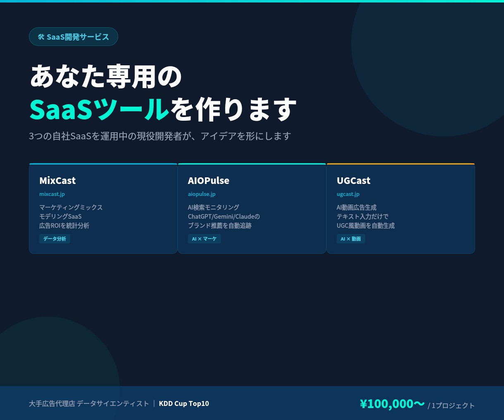Open the ugcast.jp link
The height and width of the screenshot is (420, 504).
click(348, 194)
